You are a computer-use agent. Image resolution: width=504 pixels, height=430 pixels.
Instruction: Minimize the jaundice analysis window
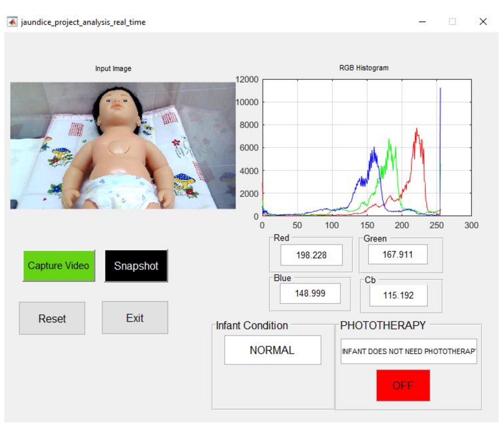pos(422,22)
